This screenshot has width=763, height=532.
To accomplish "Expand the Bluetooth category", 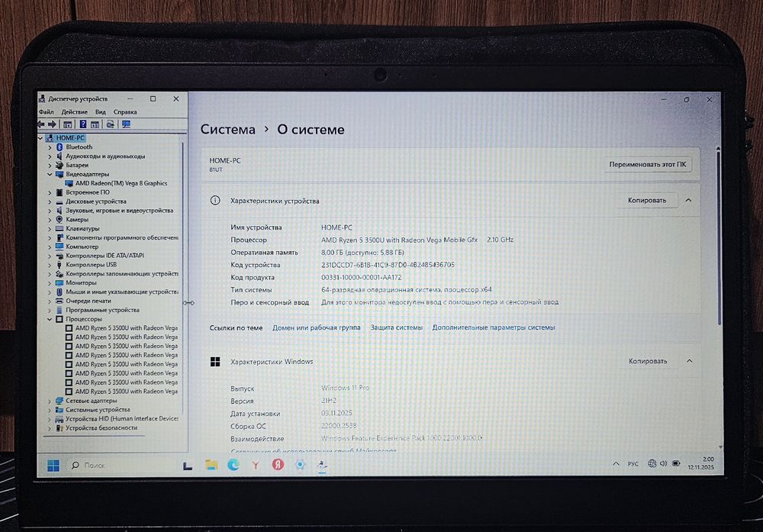I will pyautogui.click(x=50, y=147).
